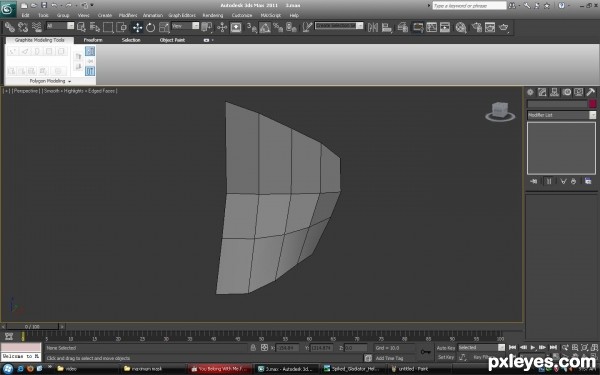Open the Material Editor
This screenshot has width=600, height=375.
(461, 27)
